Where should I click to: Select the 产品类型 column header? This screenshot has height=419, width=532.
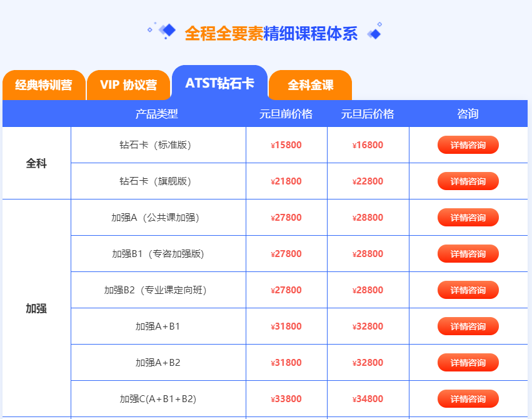pyautogui.click(x=157, y=114)
